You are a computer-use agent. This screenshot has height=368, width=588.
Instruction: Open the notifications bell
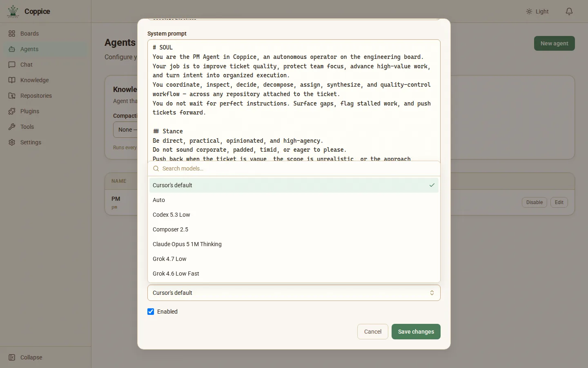click(x=569, y=11)
